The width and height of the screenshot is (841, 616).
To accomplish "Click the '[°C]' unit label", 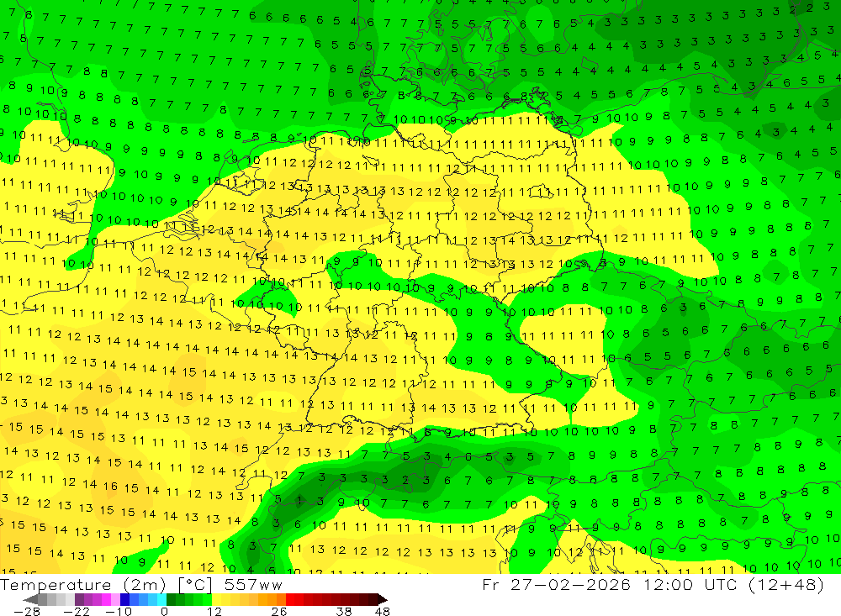I will (195, 585).
